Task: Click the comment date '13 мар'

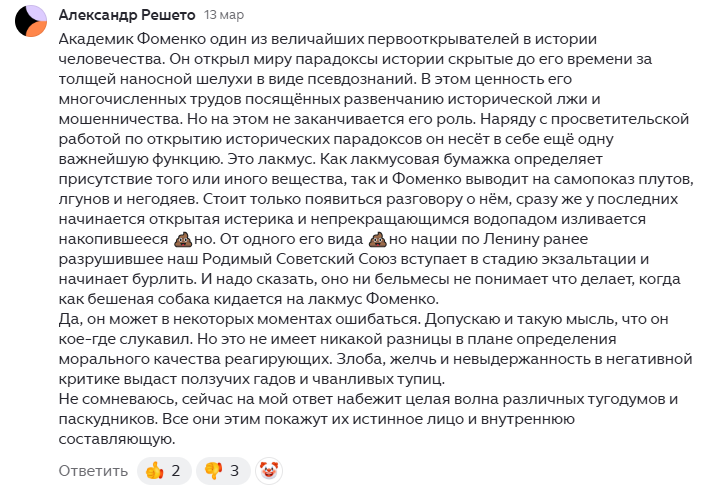Action: pos(224,15)
